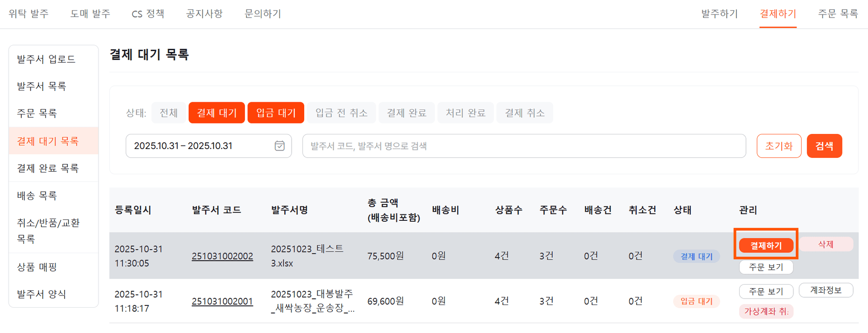
Task: Click 계좌정보 for the 입금 대기 order
Action: point(826,290)
